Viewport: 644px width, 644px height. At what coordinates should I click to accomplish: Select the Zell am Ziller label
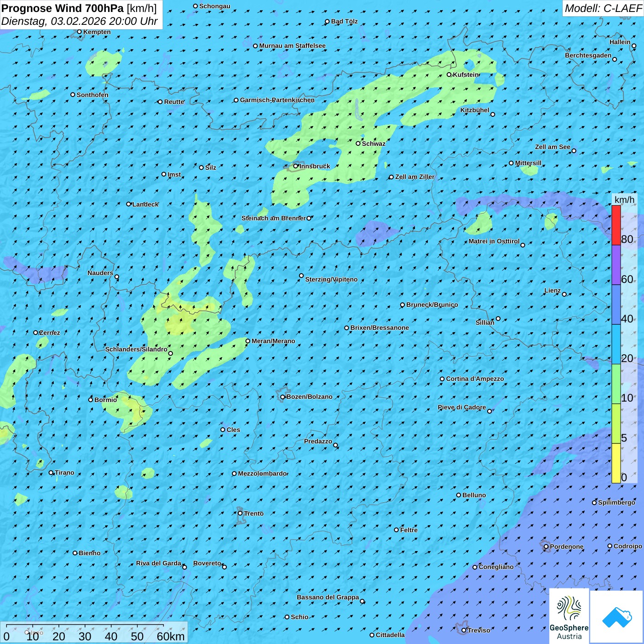point(414,177)
